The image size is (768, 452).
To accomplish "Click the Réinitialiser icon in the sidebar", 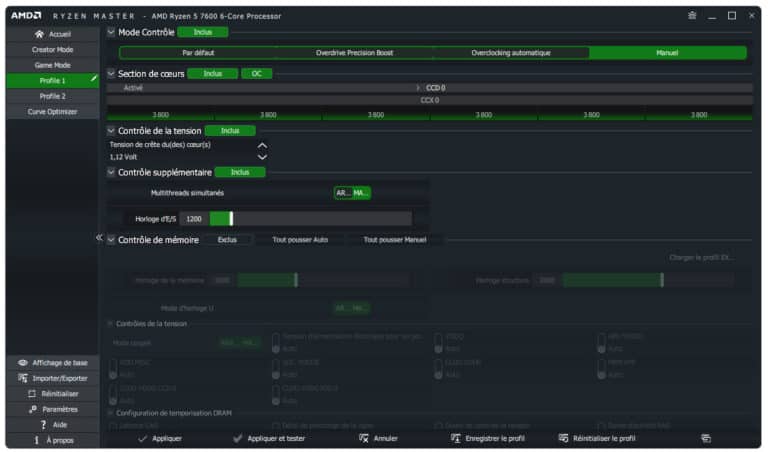I will pyautogui.click(x=32, y=394).
